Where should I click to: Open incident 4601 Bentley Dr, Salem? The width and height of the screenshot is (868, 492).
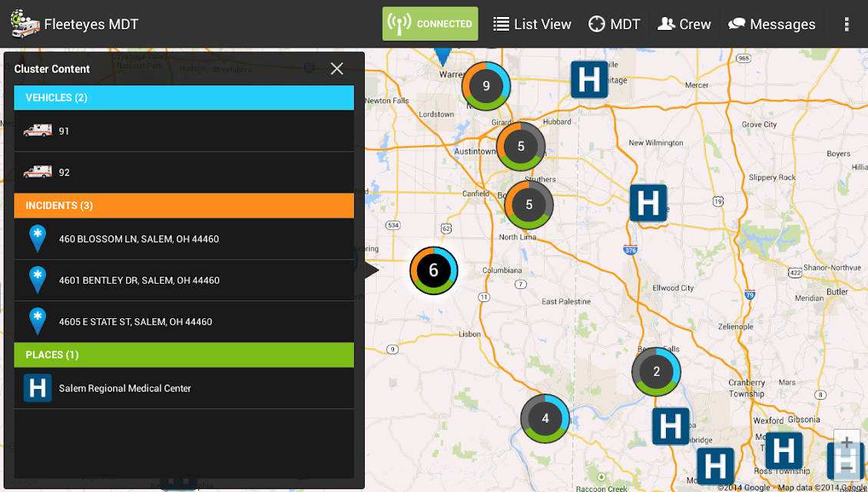click(184, 281)
